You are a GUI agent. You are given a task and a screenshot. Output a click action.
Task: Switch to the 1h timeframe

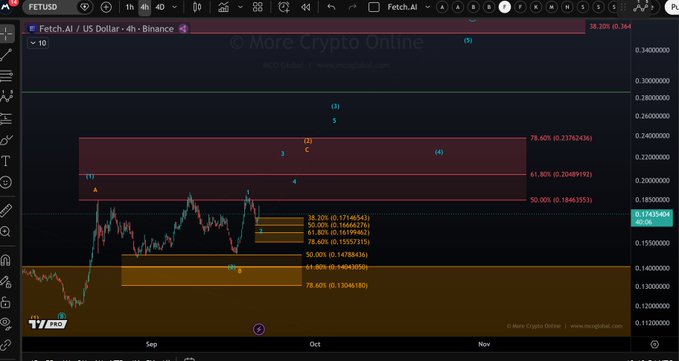pos(129,7)
